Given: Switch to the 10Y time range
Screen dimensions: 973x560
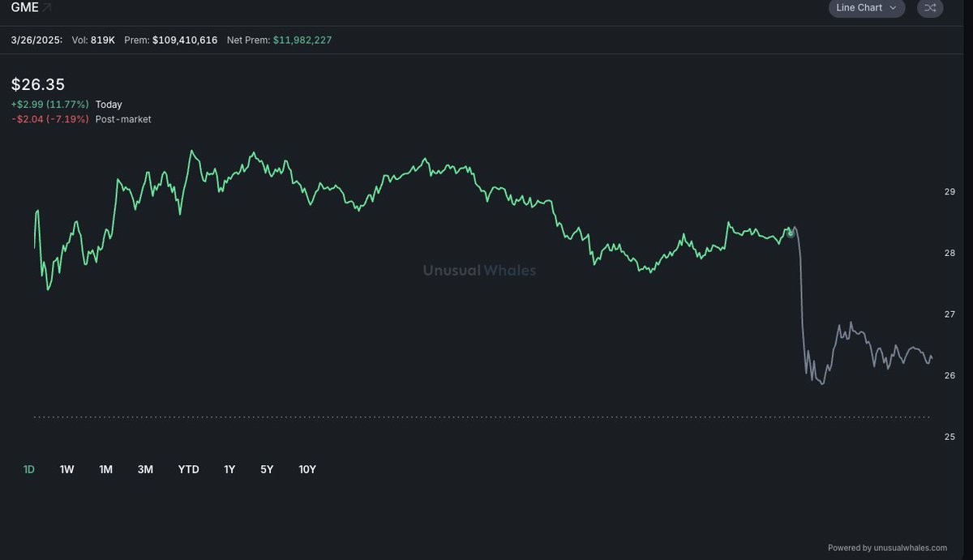Looking at the screenshot, I should pyautogui.click(x=307, y=469).
